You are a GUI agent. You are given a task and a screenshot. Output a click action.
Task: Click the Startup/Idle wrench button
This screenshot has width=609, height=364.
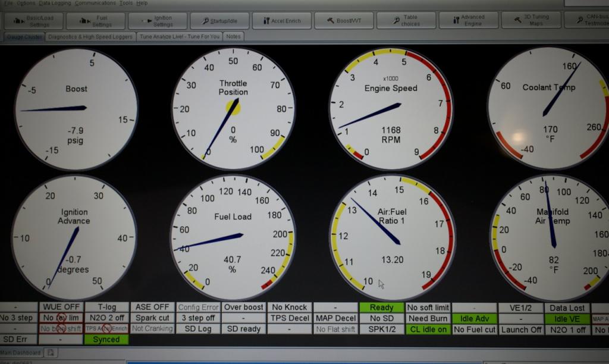(x=219, y=21)
